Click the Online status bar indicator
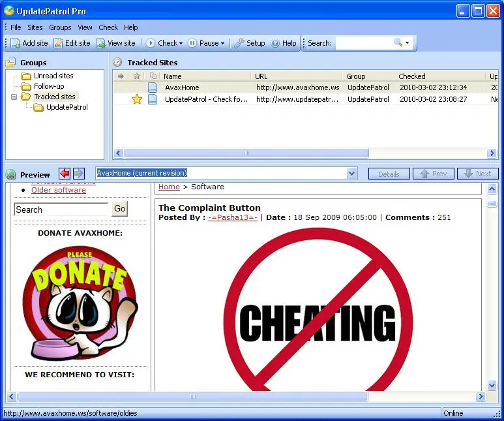 pos(453,413)
